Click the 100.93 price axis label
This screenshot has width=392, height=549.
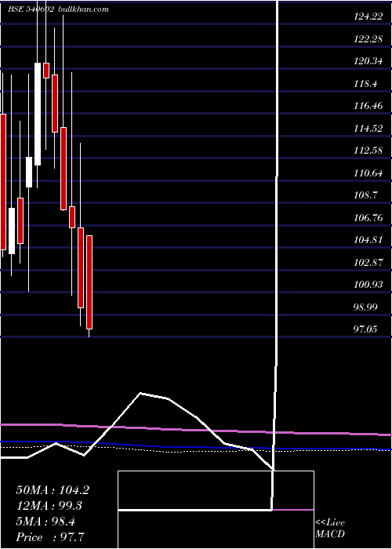point(368,285)
